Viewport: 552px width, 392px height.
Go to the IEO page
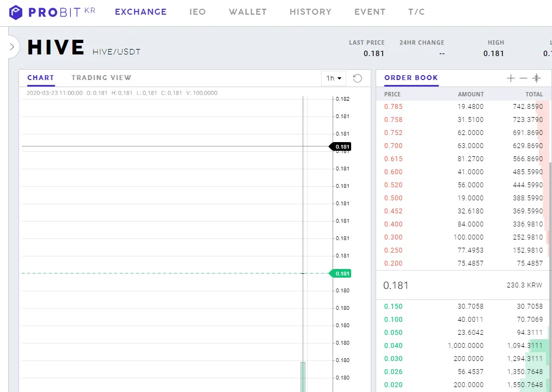198,11
